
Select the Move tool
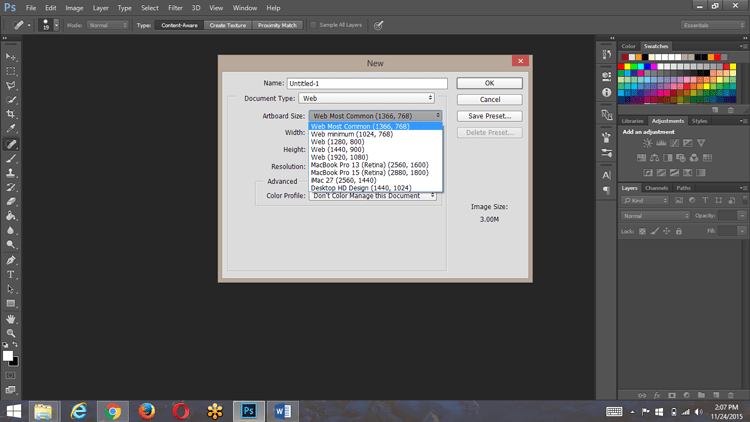click(x=11, y=57)
